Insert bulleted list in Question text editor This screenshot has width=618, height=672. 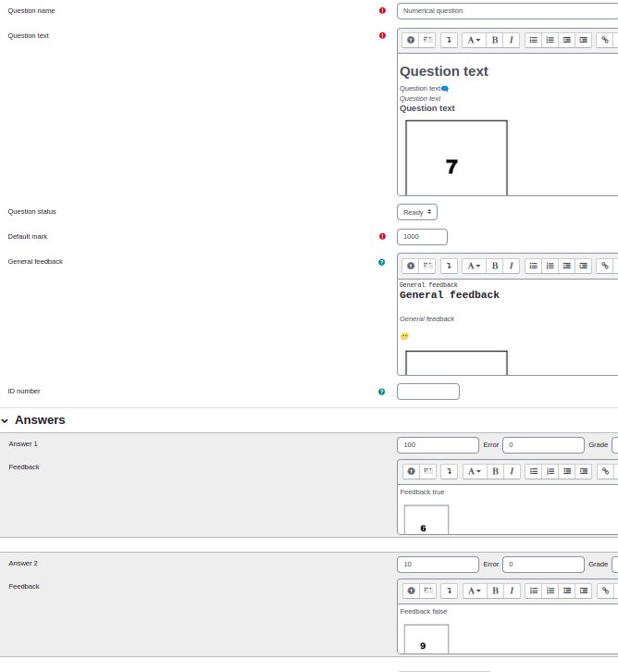[x=533, y=40]
